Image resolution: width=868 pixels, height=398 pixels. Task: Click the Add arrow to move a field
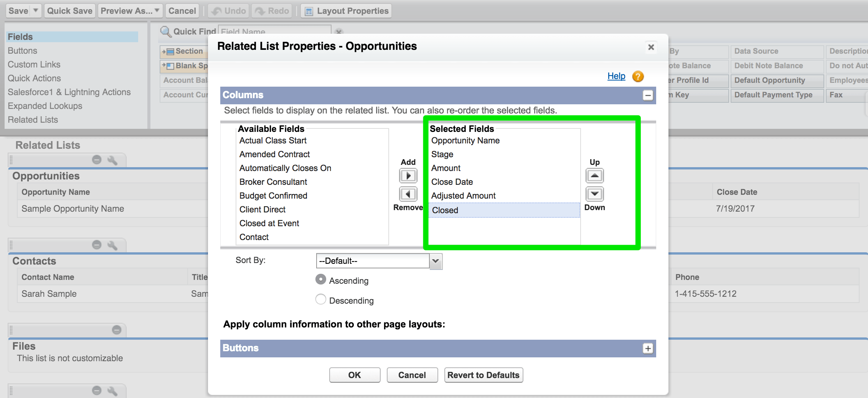click(x=408, y=176)
